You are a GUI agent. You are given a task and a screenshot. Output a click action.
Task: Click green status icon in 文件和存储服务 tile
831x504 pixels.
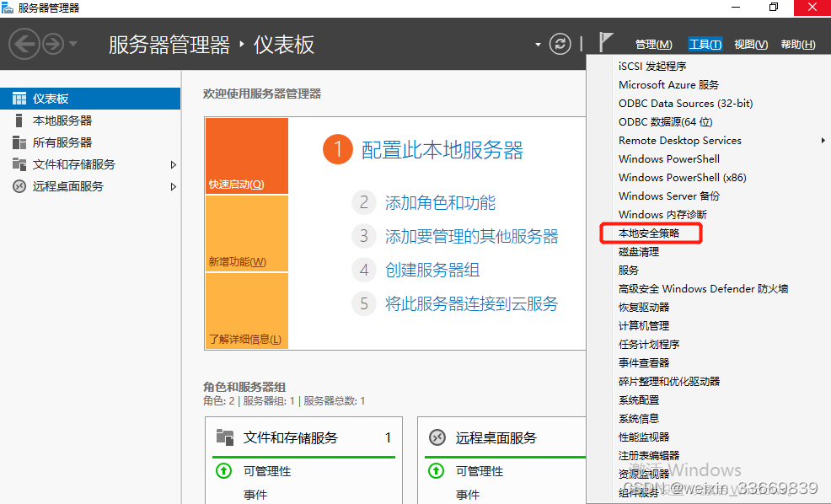tap(223, 470)
